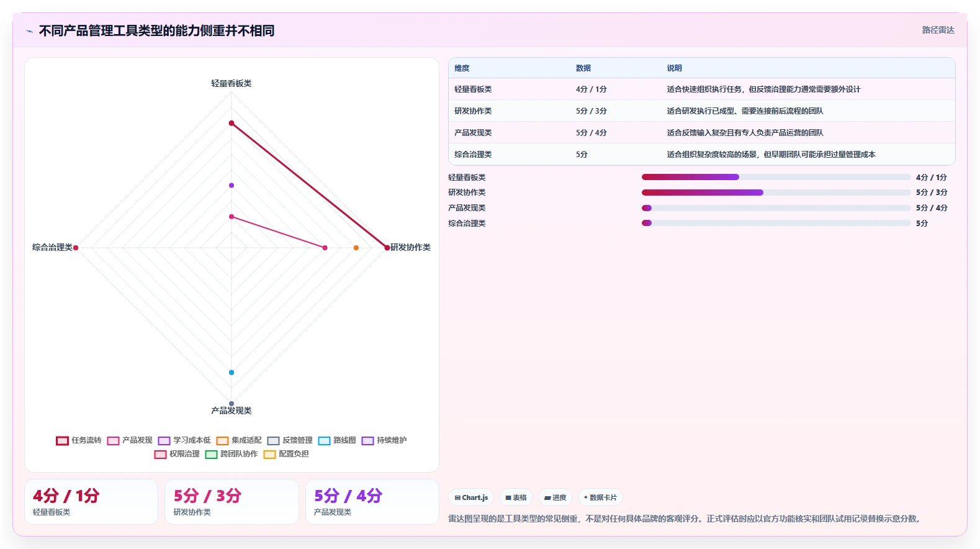Select the blue 路线图 point on radar chart
The width and height of the screenshot is (980, 549).
tap(232, 373)
